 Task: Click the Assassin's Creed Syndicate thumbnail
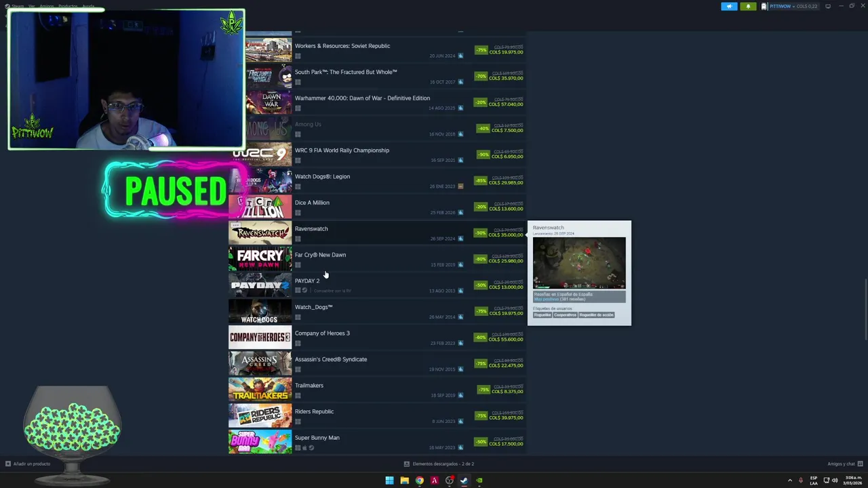tap(260, 363)
